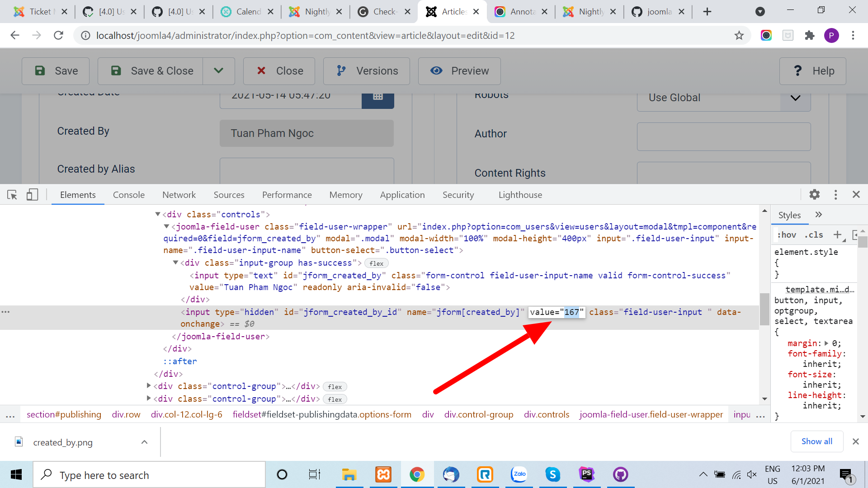Click the Close toolbar button
Viewport: 868px width, 488px height.
coord(279,71)
